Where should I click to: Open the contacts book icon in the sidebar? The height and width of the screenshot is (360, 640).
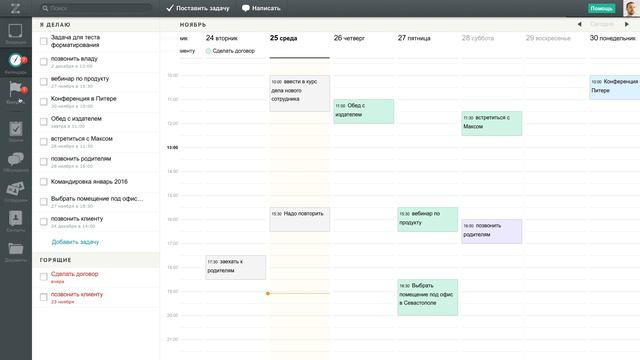pyautogui.click(x=16, y=218)
